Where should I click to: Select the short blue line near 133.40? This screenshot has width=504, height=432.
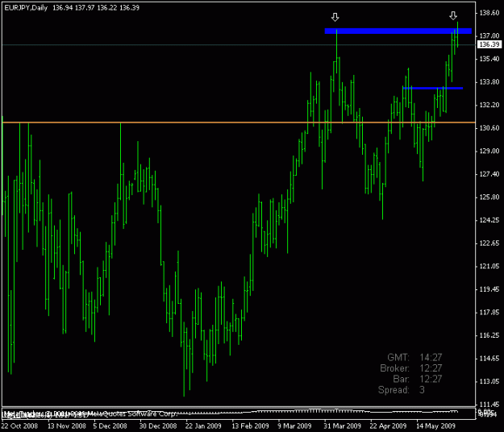[433, 88]
